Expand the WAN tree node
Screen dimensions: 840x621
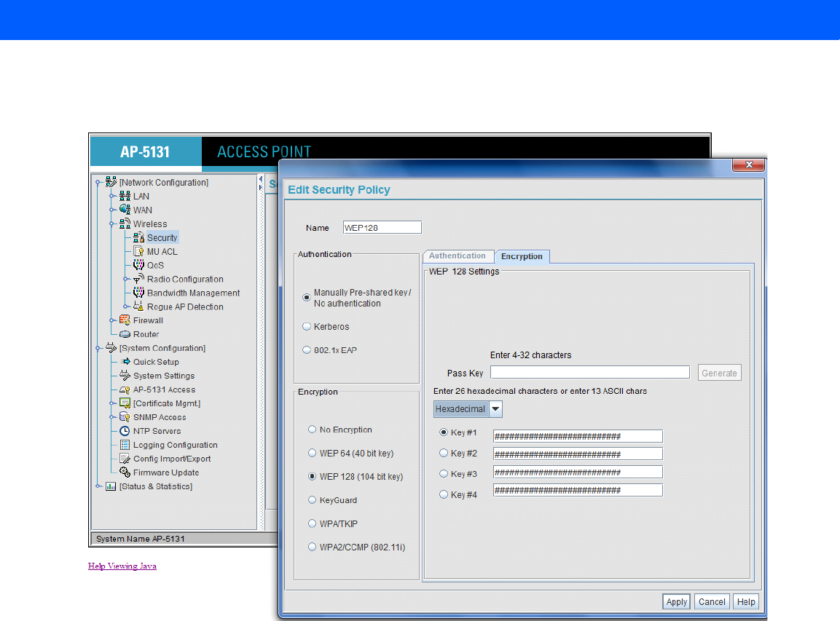(x=112, y=210)
